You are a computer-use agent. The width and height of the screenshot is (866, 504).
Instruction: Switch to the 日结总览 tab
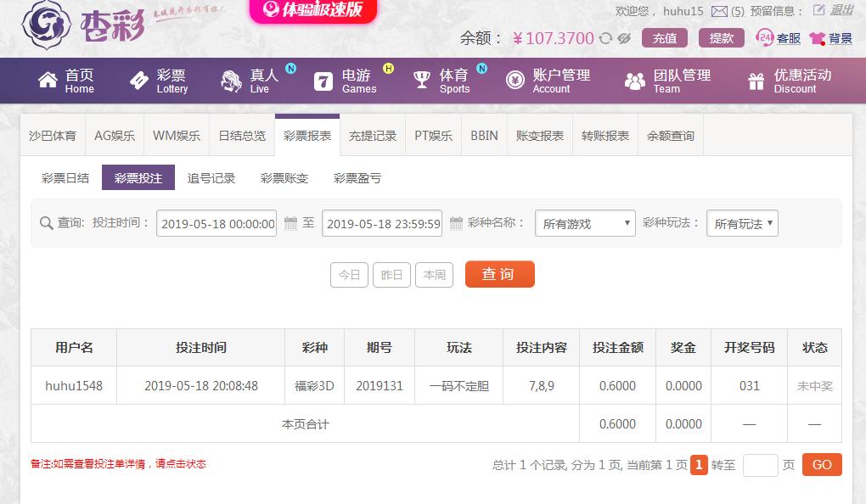pyautogui.click(x=242, y=135)
